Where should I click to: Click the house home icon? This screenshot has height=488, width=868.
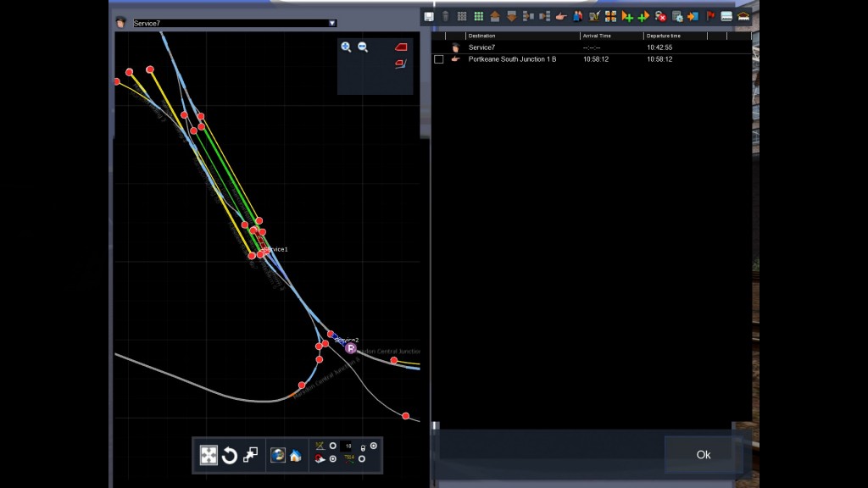coord(295,456)
